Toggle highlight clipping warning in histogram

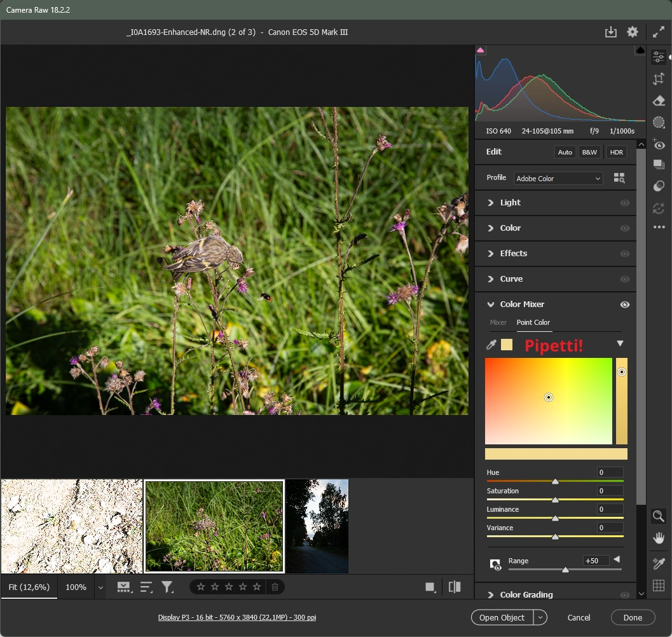click(640, 50)
